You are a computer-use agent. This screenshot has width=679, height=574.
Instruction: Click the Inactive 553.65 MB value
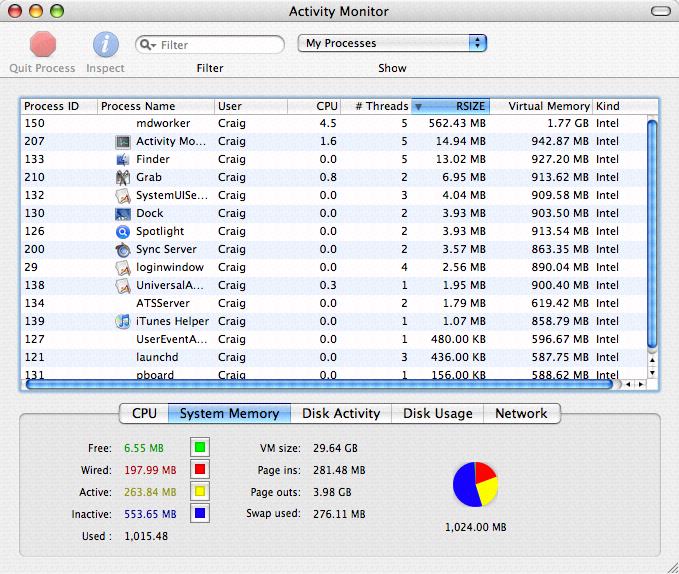[150, 514]
